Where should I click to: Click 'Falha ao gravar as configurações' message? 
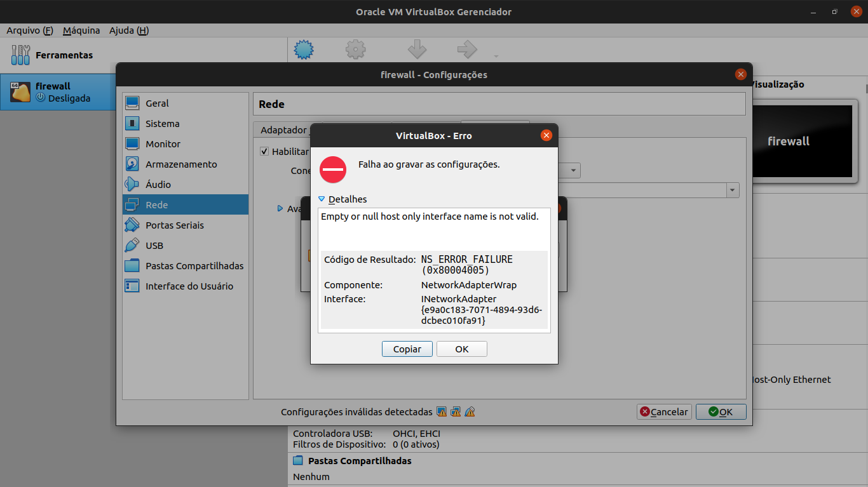429,164
